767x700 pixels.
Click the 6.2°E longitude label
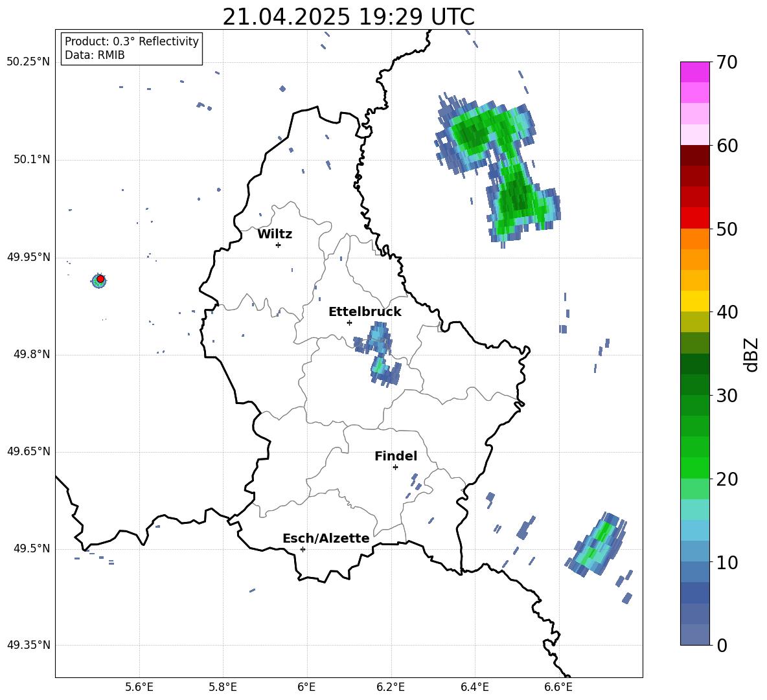(x=391, y=687)
